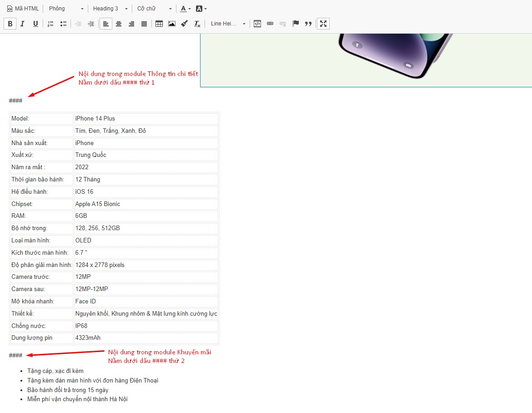Align text right
532x413 pixels.
131,24
